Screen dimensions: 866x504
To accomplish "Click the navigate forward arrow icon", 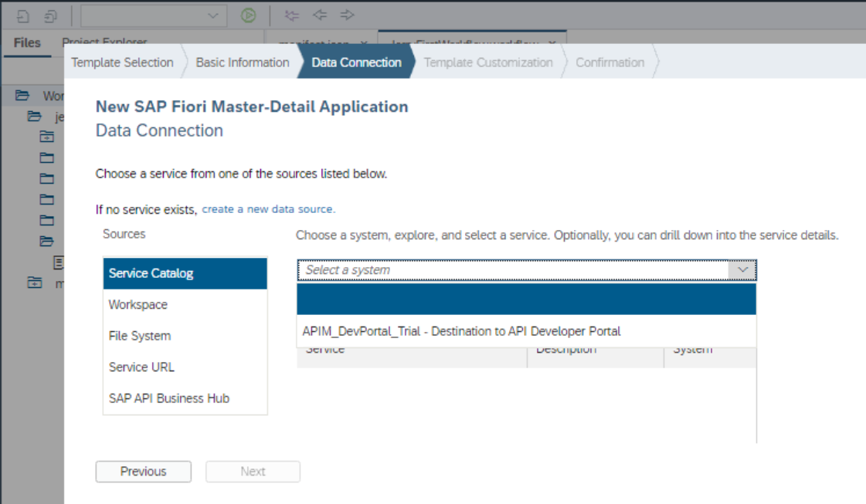I will pyautogui.click(x=348, y=15).
